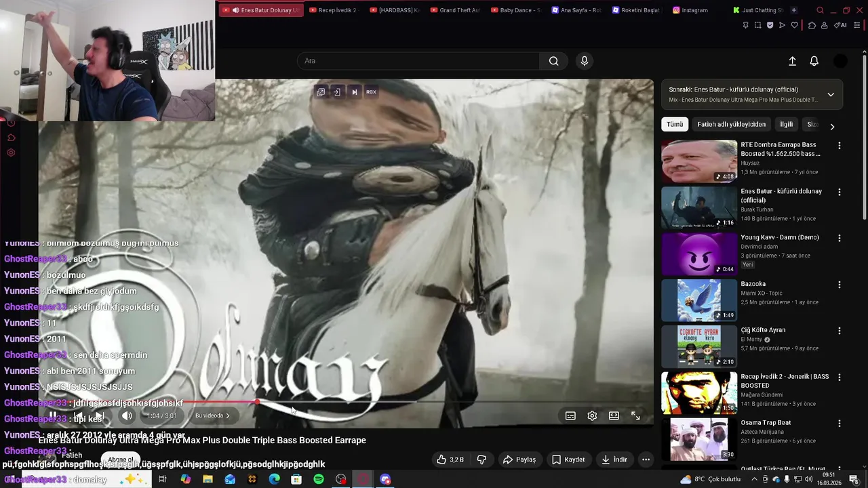Save the video with Kaydet
Image resolution: width=868 pixels, height=488 pixels.
point(568,460)
